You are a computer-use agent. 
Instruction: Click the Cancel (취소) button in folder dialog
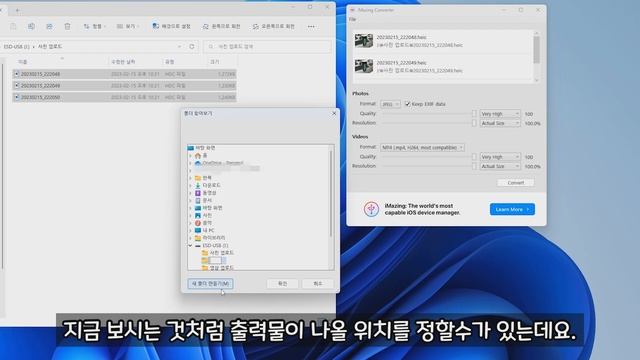[318, 283]
